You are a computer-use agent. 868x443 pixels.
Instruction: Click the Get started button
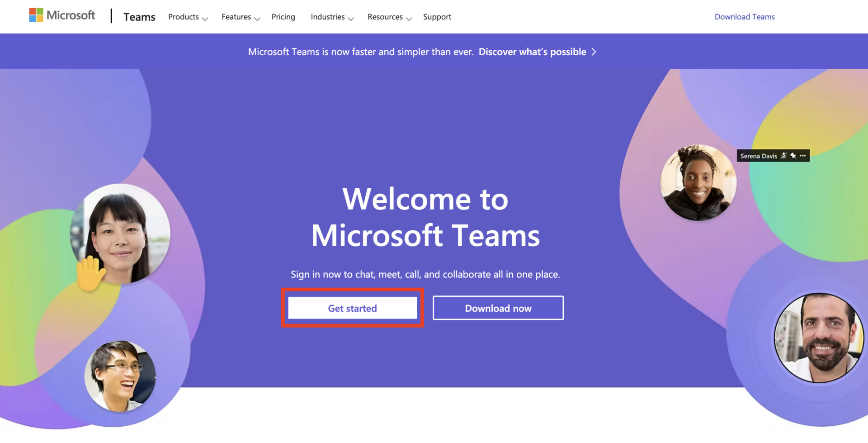[352, 308]
